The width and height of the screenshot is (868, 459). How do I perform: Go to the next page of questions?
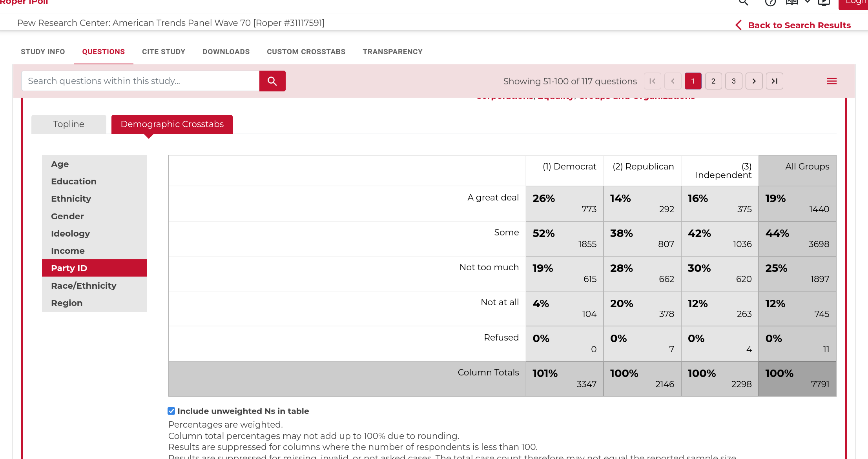point(754,81)
